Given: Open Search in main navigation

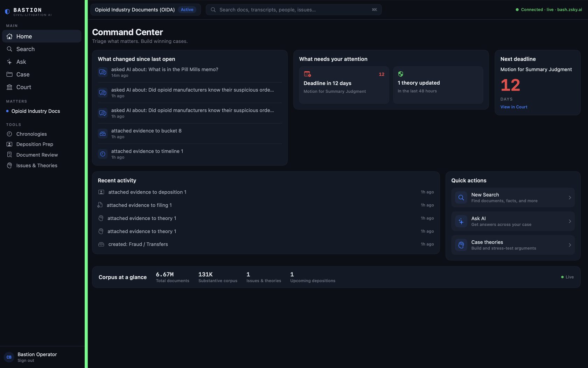Looking at the screenshot, I should [x=42, y=49].
